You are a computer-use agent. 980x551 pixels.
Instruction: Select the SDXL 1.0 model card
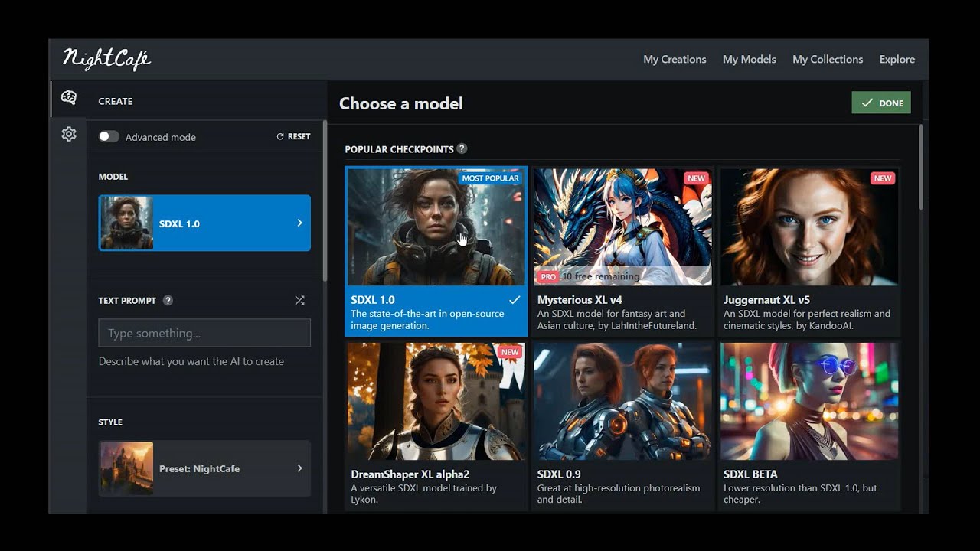coord(436,252)
